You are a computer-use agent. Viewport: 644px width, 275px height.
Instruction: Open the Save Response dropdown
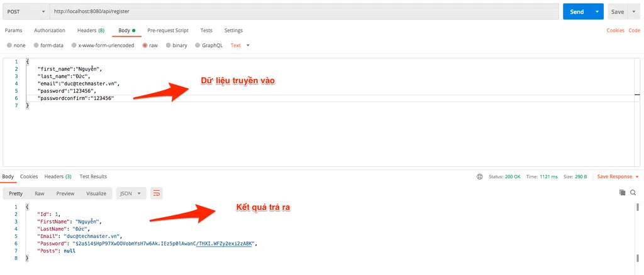tap(618, 176)
